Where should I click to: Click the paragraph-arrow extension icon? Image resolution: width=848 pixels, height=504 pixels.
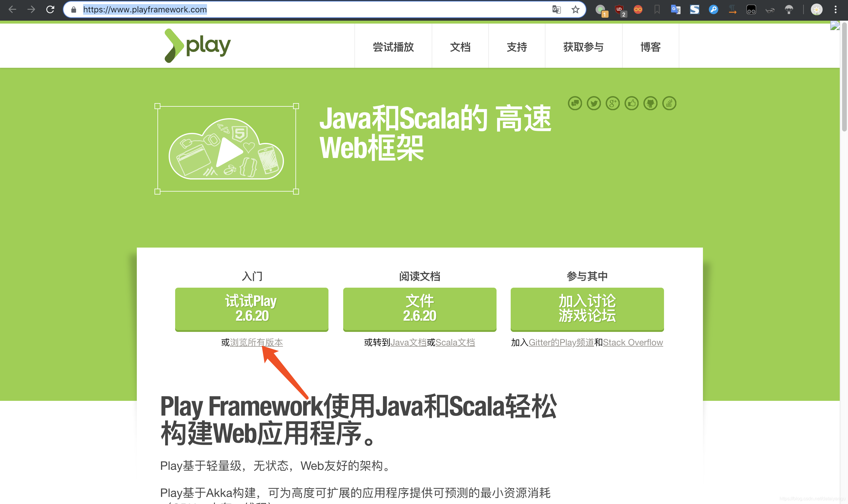pyautogui.click(x=732, y=9)
